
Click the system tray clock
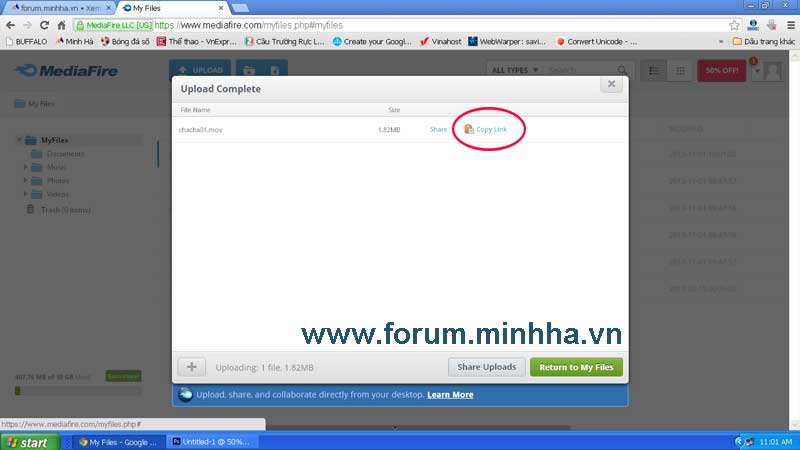[776, 442]
